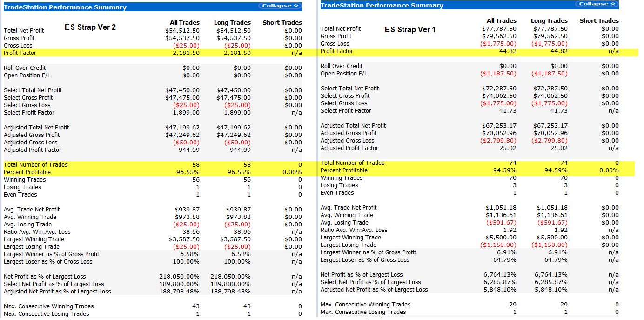
Task: Click the Profit Factor row label in Ver 1
Action: click(x=337, y=51)
